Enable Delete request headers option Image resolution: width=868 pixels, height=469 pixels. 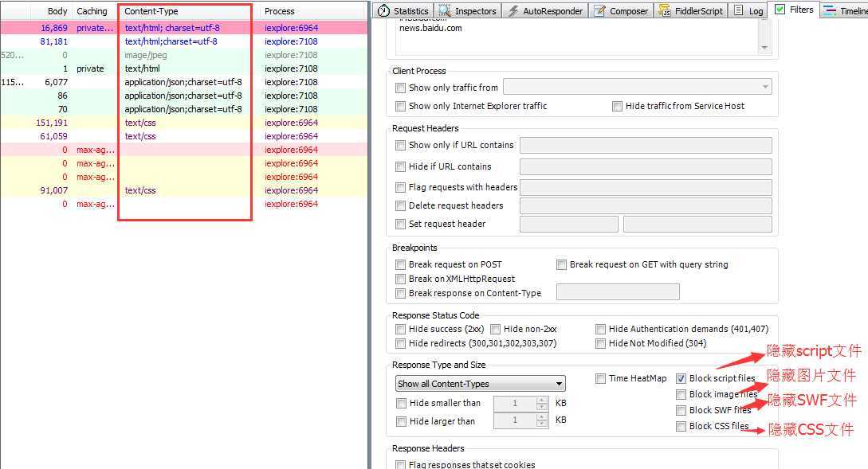(x=400, y=205)
